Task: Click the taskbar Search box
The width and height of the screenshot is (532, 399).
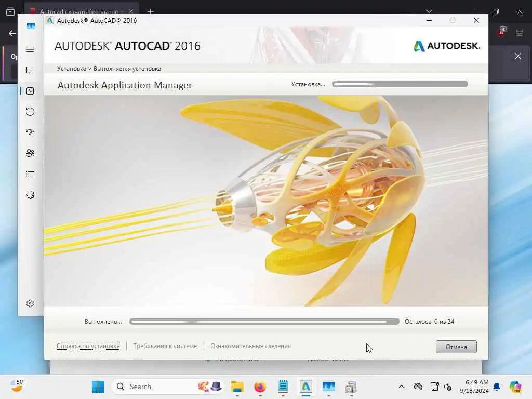Action: tap(167, 387)
